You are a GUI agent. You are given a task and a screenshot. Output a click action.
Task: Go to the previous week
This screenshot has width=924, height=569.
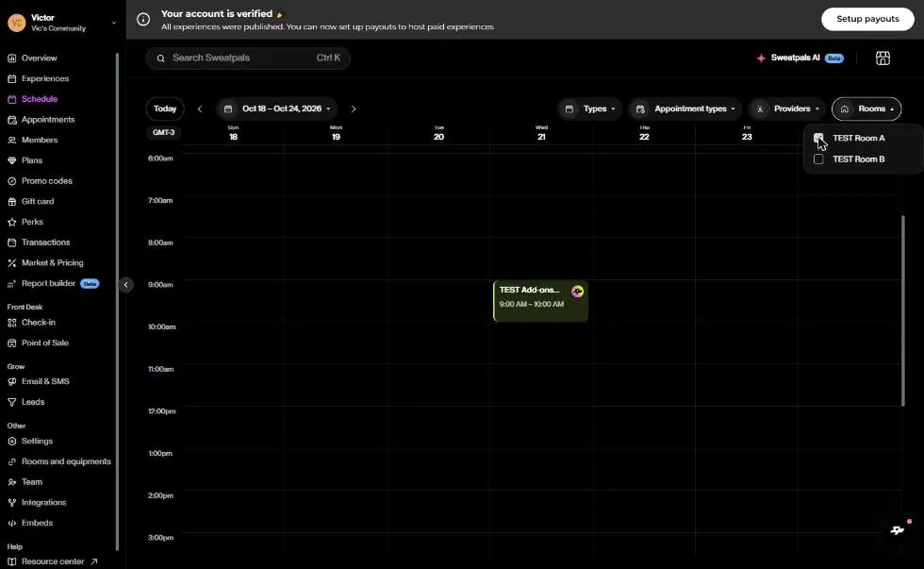[200, 109]
